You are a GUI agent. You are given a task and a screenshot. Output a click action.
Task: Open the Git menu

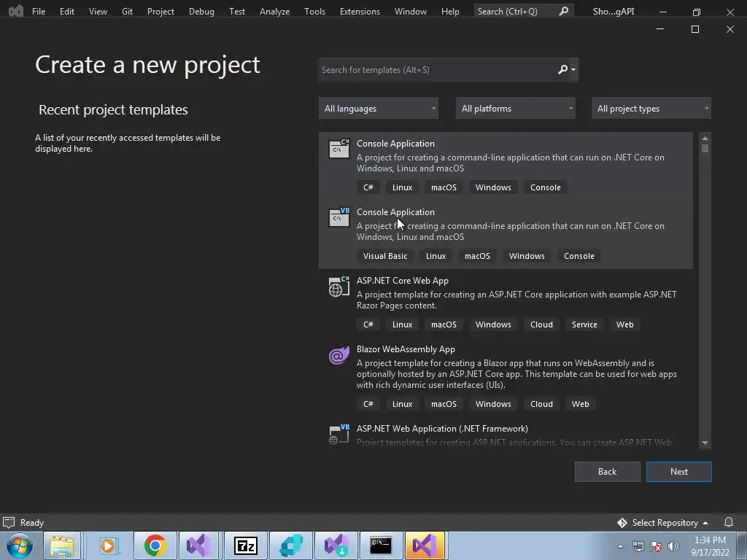point(127,12)
